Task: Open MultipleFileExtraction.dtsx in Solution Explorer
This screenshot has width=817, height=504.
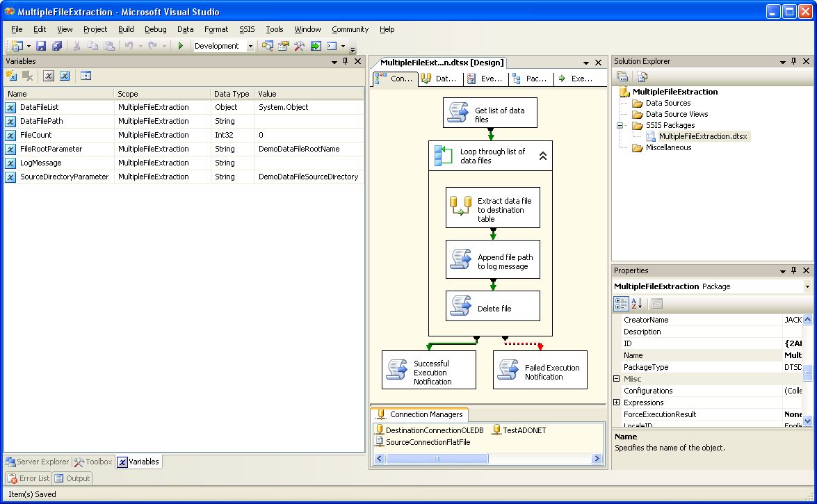Action: click(x=702, y=136)
